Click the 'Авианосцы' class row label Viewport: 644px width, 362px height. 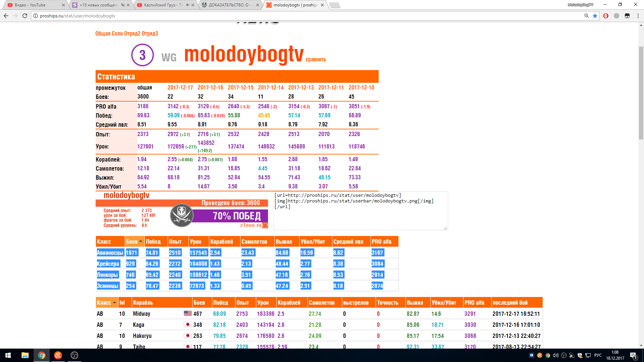(x=110, y=253)
